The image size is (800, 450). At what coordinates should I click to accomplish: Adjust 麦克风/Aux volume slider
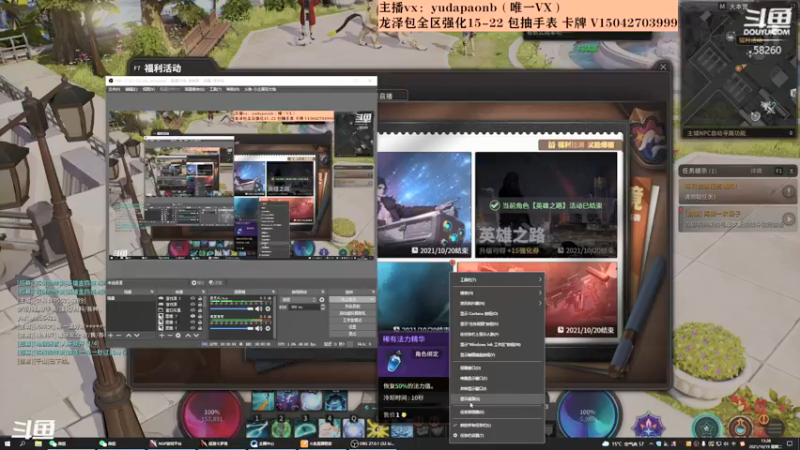coord(232,309)
